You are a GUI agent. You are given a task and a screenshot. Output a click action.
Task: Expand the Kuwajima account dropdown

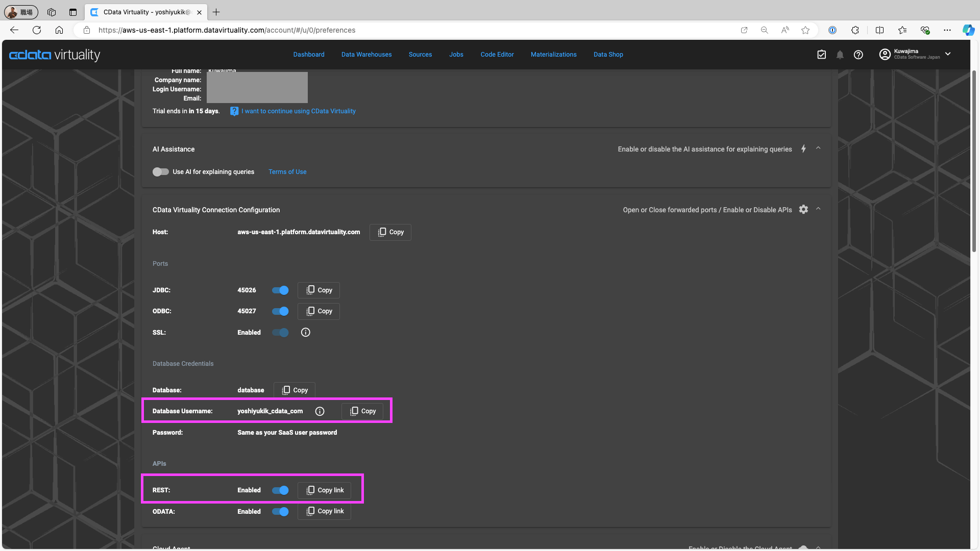point(948,54)
